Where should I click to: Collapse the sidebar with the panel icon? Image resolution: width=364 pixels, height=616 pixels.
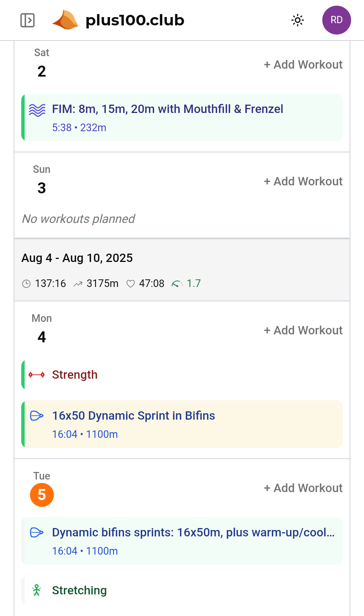pos(27,20)
